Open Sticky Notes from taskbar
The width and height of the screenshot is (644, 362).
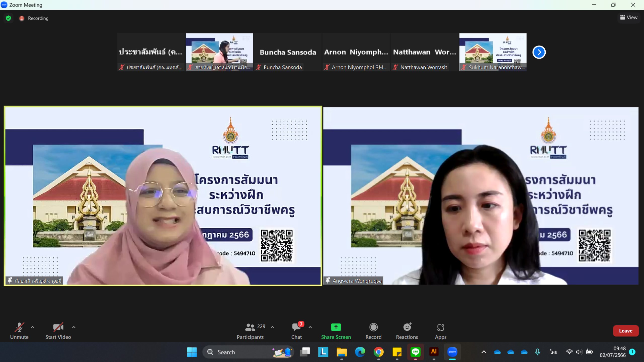point(397,352)
